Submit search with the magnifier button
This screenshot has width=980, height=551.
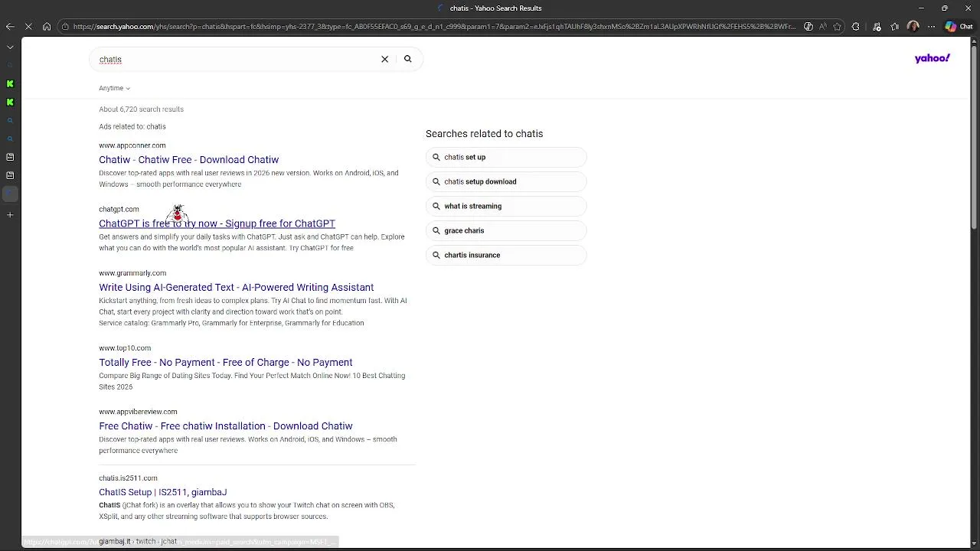click(x=408, y=59)
